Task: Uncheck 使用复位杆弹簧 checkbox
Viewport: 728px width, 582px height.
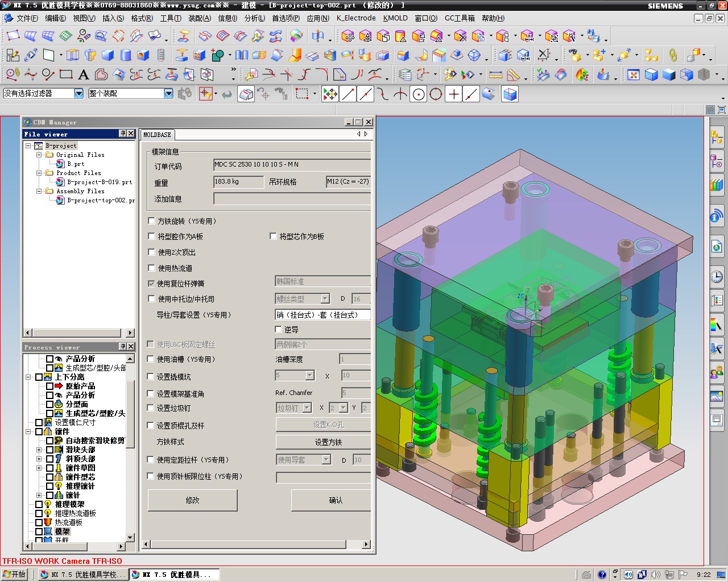Action: tap(151, 283)
